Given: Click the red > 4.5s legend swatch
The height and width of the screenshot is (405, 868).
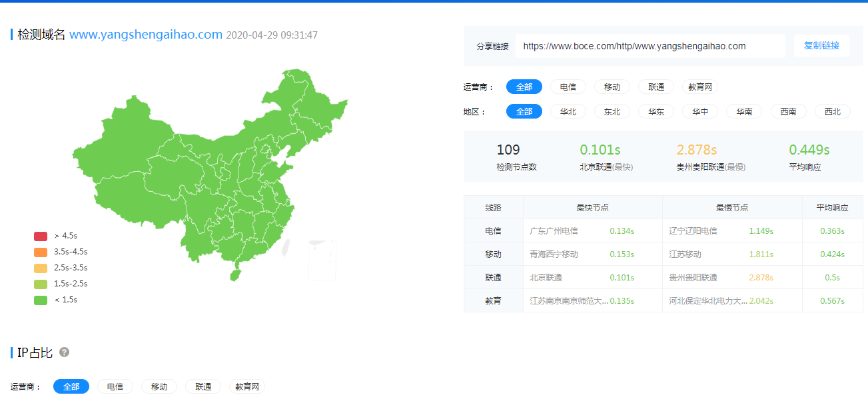Looking at the screenshot, I should point(41,236).
